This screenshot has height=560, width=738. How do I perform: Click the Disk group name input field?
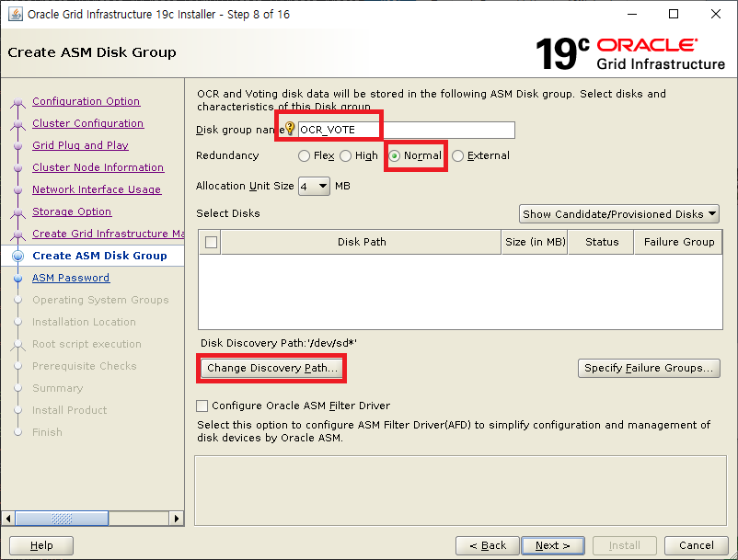[x=407, y=130]
